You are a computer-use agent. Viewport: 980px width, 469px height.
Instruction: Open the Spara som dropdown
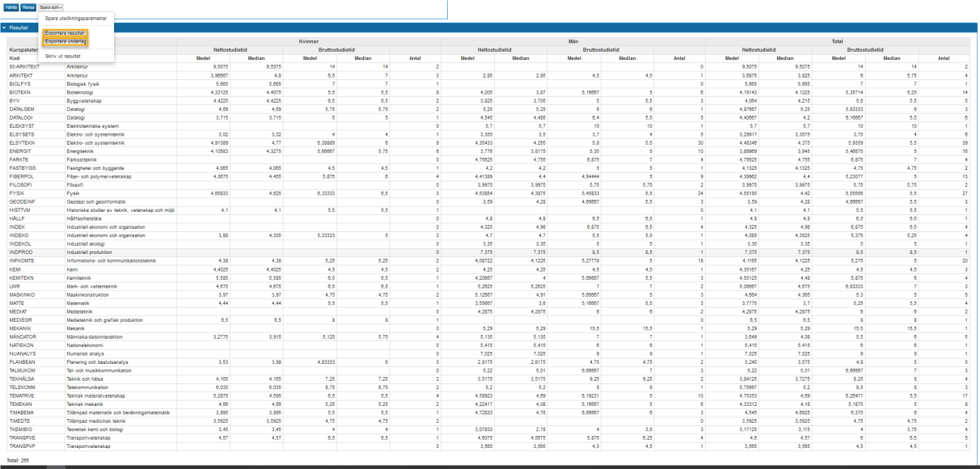click(x=51, y=6)
